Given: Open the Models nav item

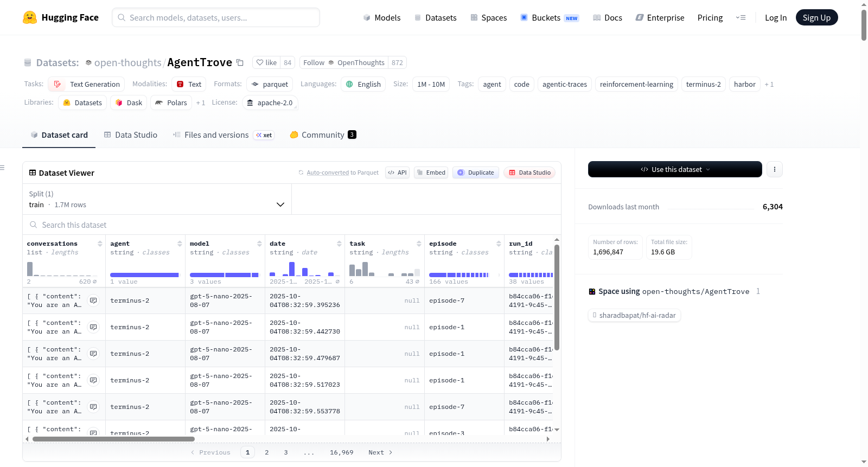Looking at the screenshot, I should 382,17.
